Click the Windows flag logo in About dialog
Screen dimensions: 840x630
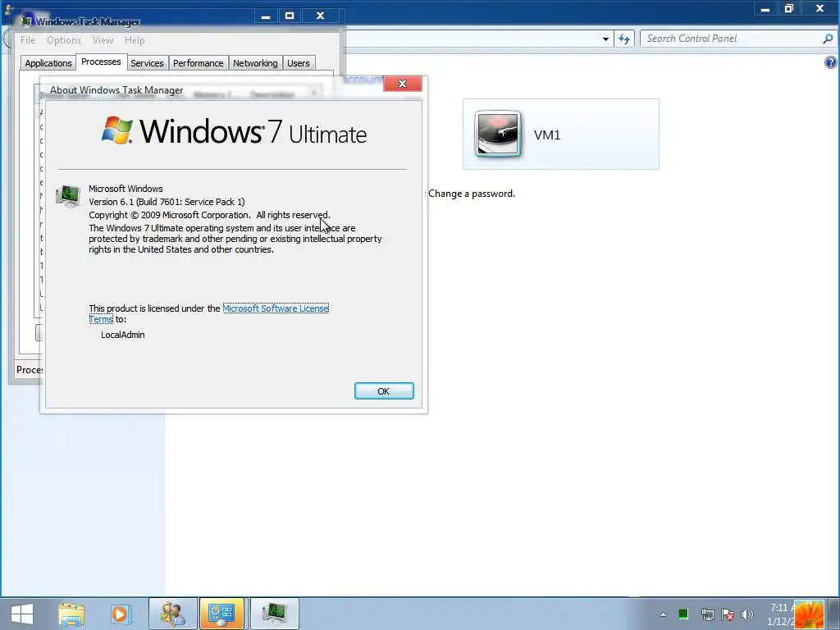116,130
